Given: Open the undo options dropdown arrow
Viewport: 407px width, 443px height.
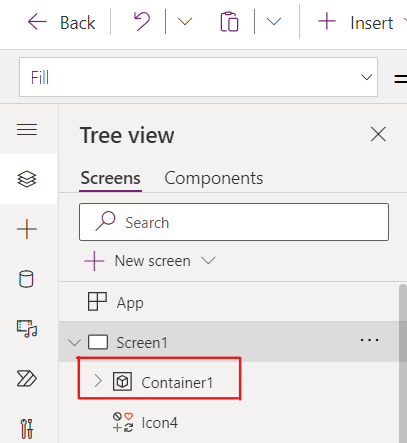Looking at the screenshot, I should 185,22.
